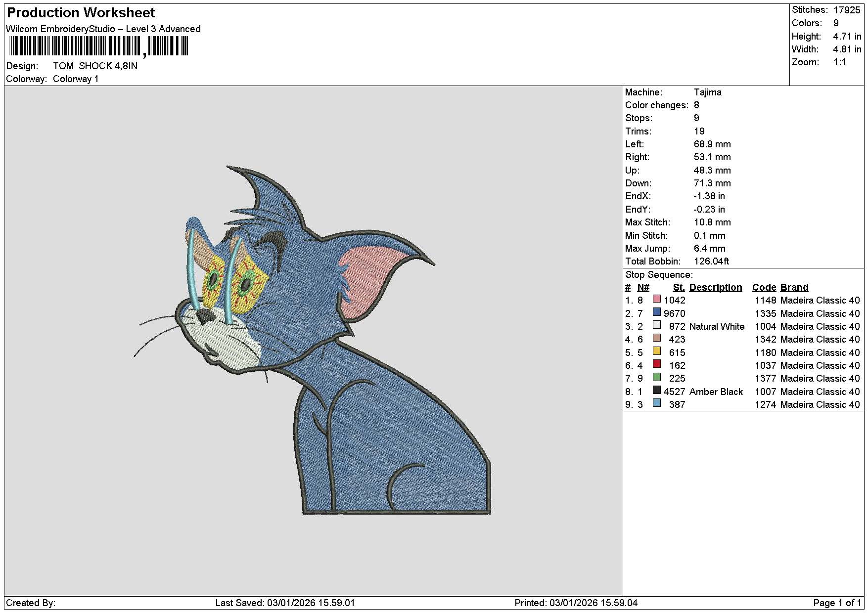This screenshot has width=868, height=613.
Task: Click thread code "1007"
Action: click(x=766, y=392)
